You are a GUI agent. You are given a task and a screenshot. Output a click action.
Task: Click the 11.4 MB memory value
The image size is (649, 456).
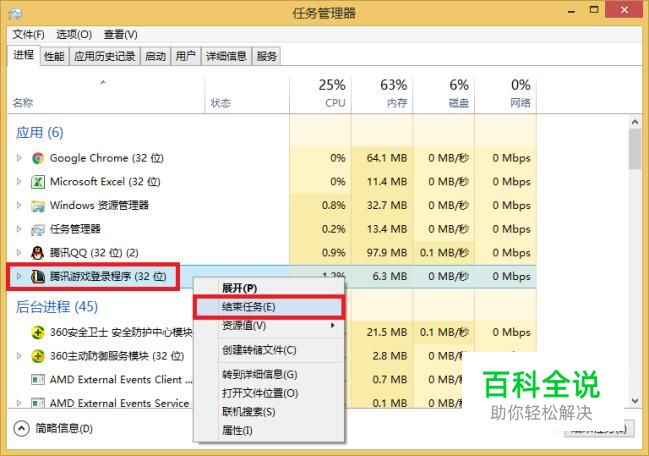(387, 182)
